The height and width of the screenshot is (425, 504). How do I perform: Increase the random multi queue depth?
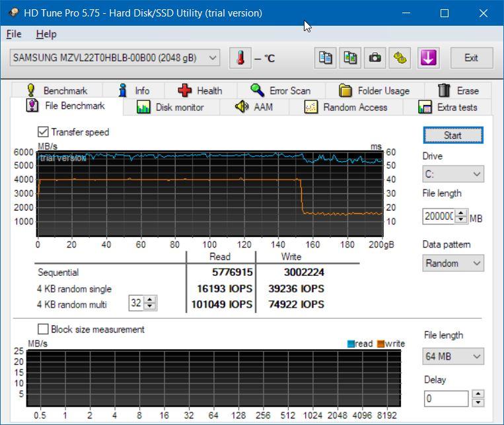coord(150,300)
